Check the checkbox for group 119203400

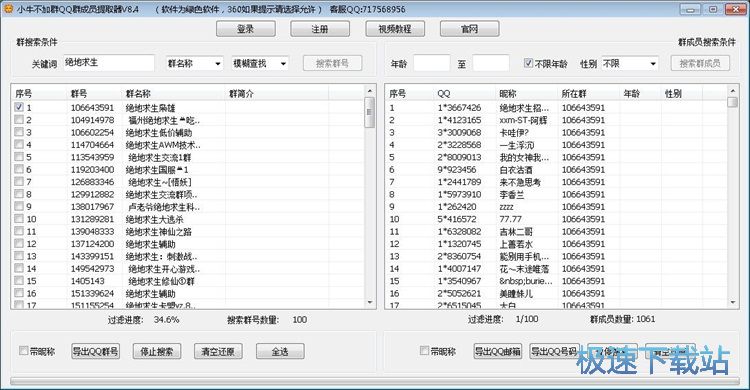(x=19, y=169)
